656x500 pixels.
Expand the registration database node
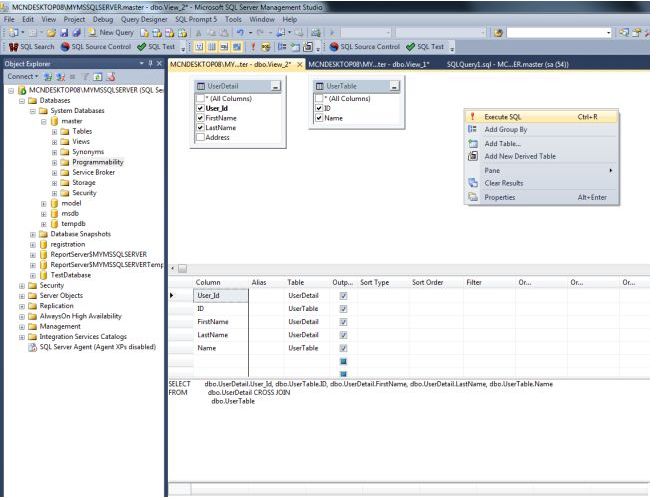coord(33,245)
